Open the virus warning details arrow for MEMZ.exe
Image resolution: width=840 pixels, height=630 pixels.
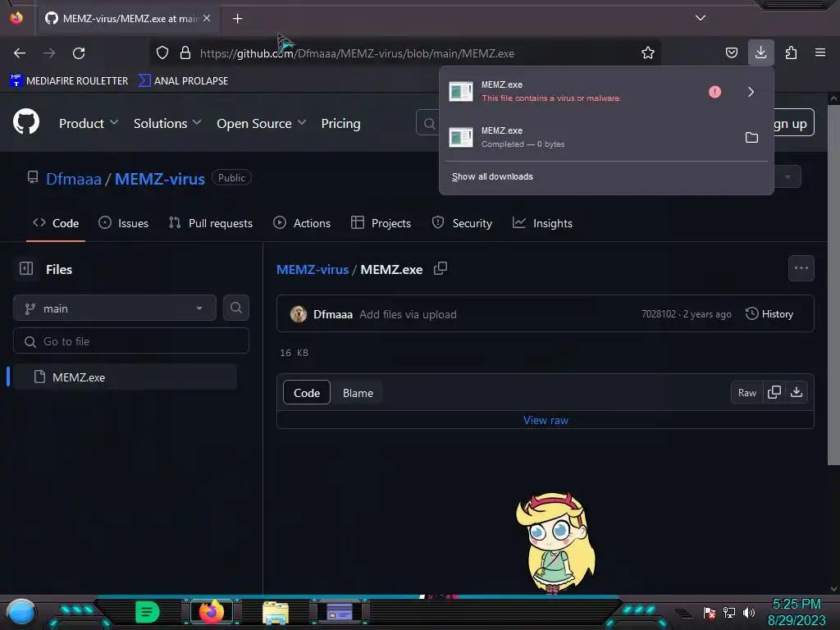pyautogui.click(x=751, y=92)
